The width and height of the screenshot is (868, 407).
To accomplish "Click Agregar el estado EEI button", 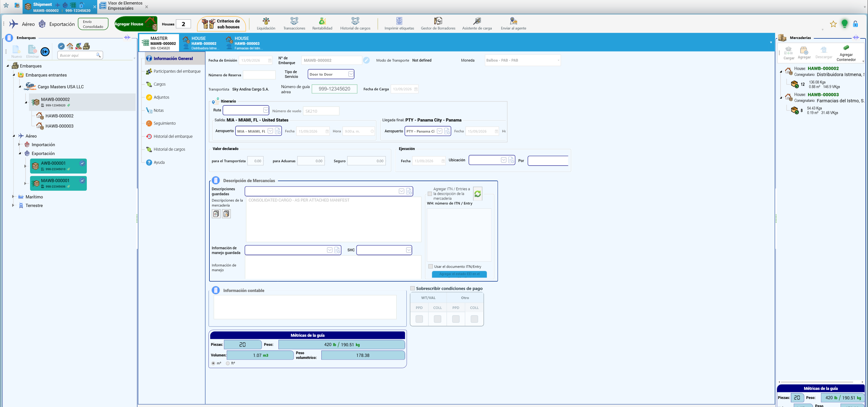I will (x=459, y=274).
